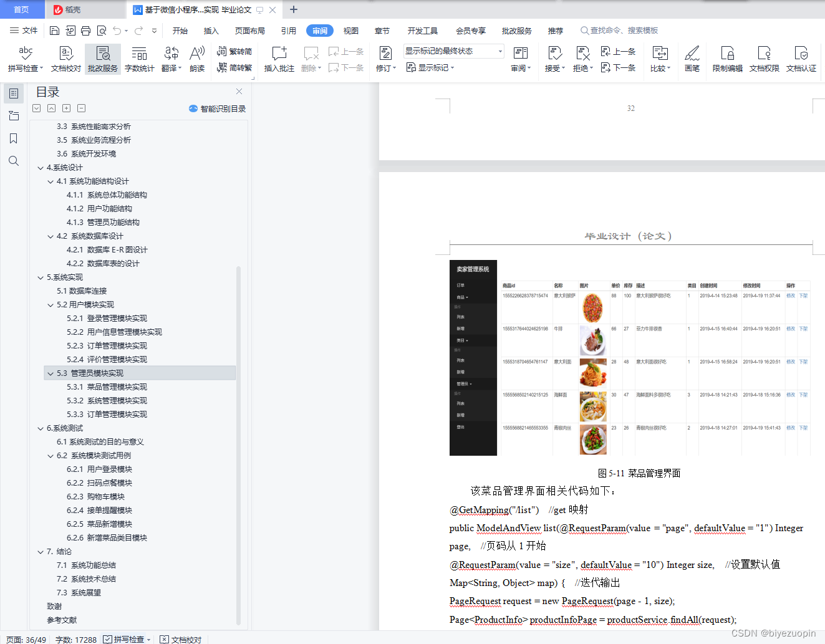
Task: Convert text with 繁转简
Action: click(x=234, y=51)
